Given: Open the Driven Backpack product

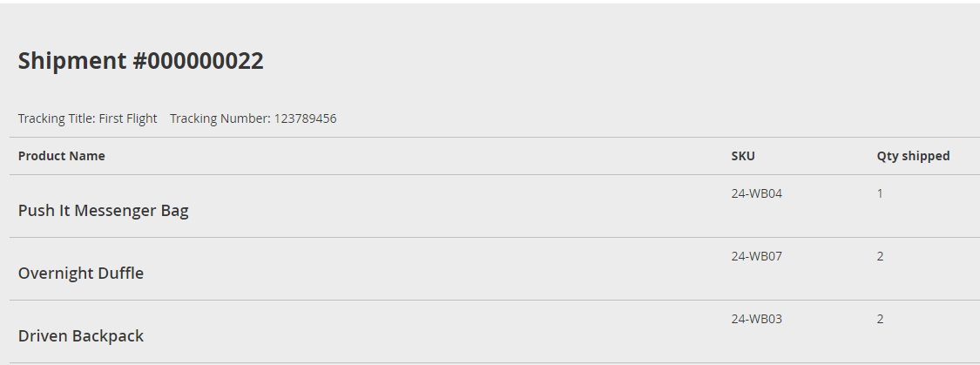Looking at the screenshot, I should pos(81,335).
